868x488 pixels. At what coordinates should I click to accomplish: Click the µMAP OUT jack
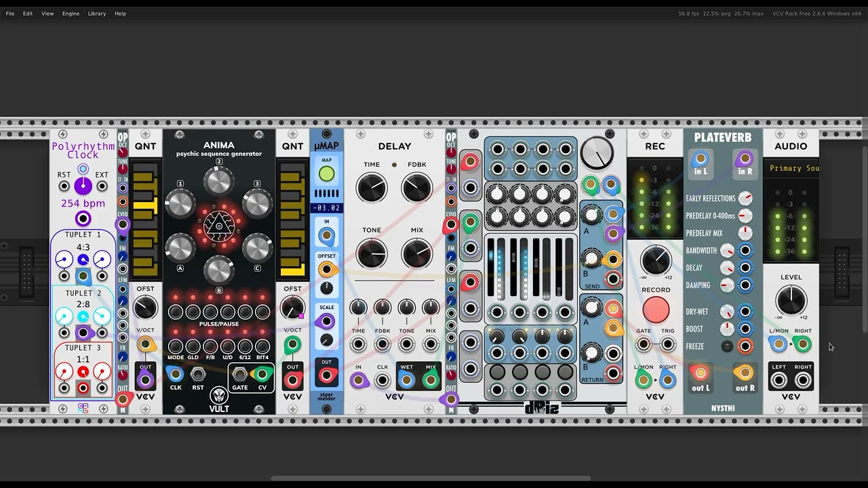pyautogui.click(x=326, y=376)
